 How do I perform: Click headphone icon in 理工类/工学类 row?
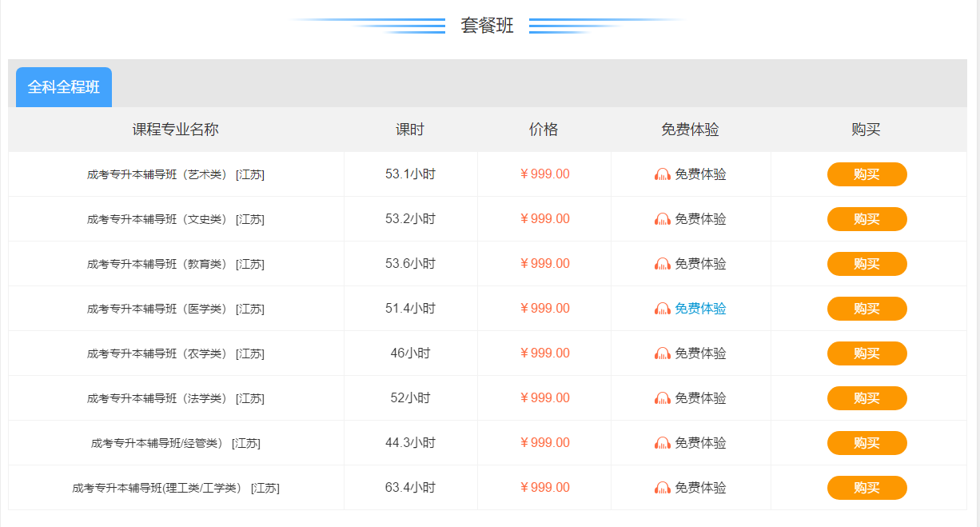pyautogui.click(x=662, y=488)
